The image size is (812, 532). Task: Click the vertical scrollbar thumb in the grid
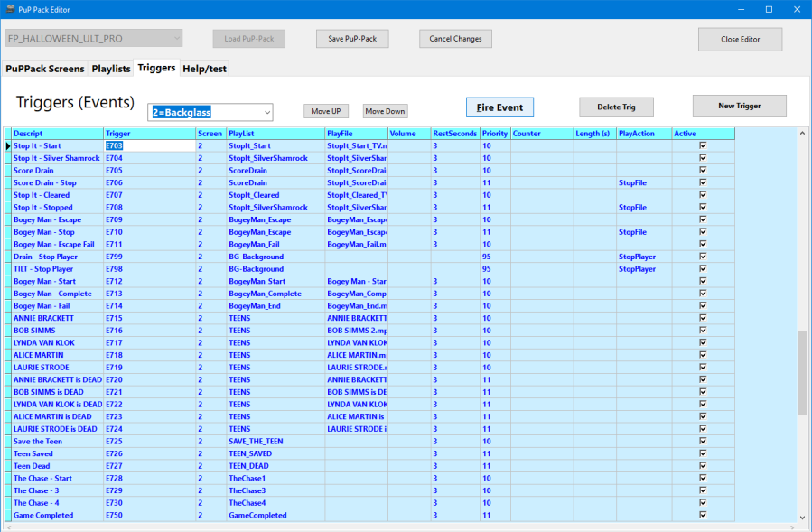tap(802, 372)
